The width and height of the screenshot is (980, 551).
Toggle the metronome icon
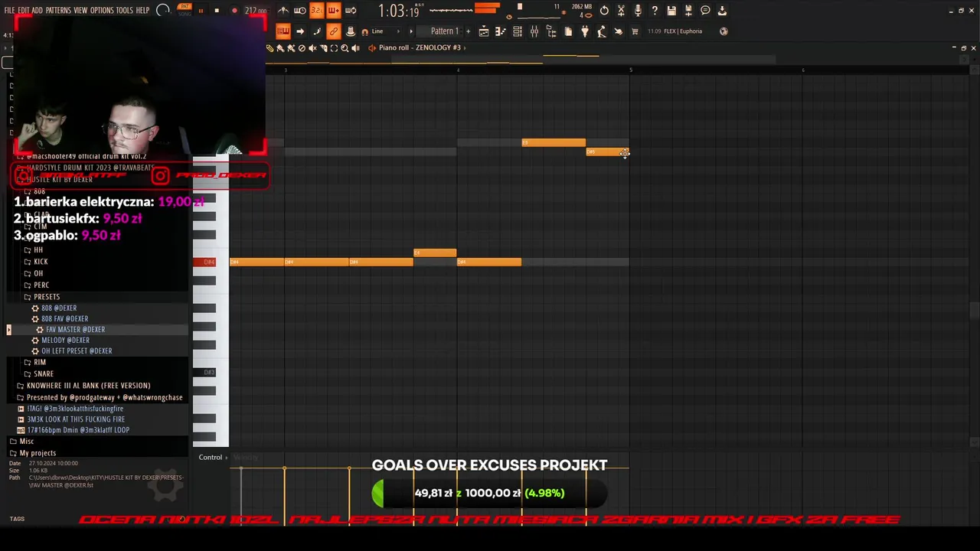(283, 11)
